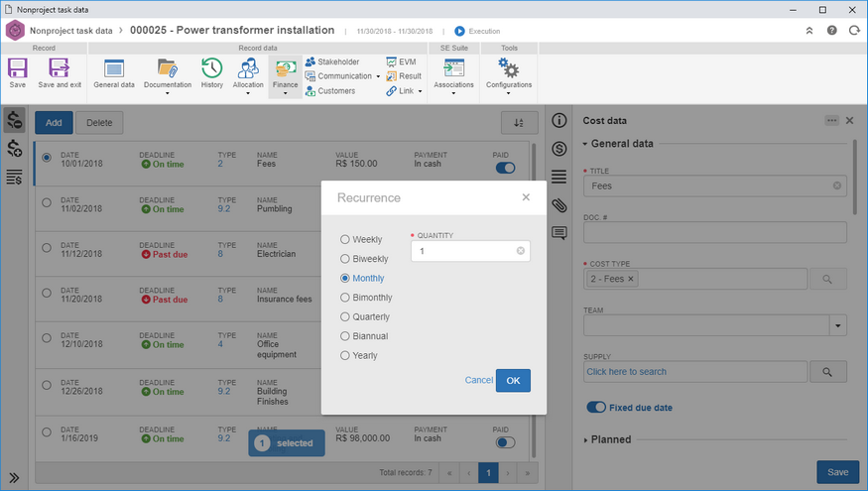The width and height of the screenshot is (868, 491).
Task: Expand sidebar with double chevron
Action: click(14, 478)
